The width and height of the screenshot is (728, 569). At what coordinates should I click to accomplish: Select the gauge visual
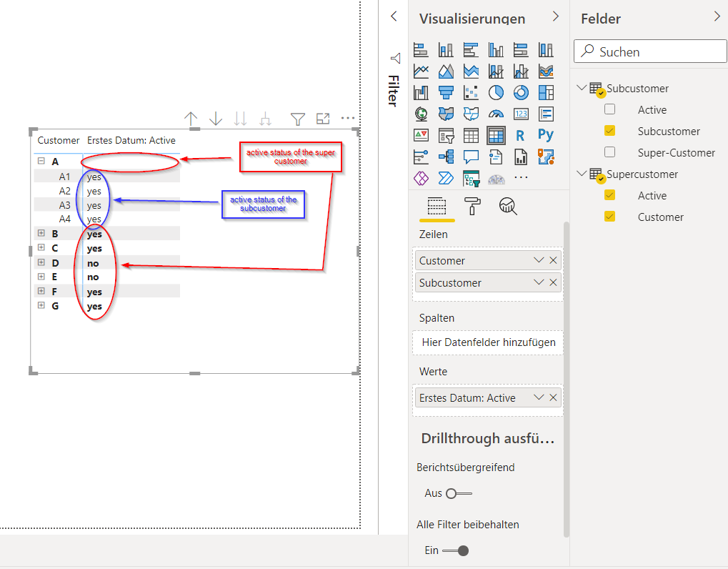(496, 114)
